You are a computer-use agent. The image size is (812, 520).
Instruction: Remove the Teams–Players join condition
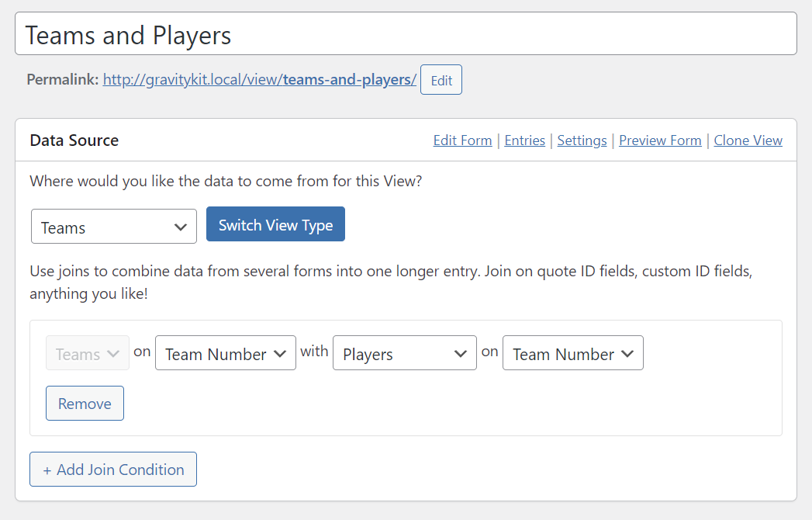tap(85, 404)
